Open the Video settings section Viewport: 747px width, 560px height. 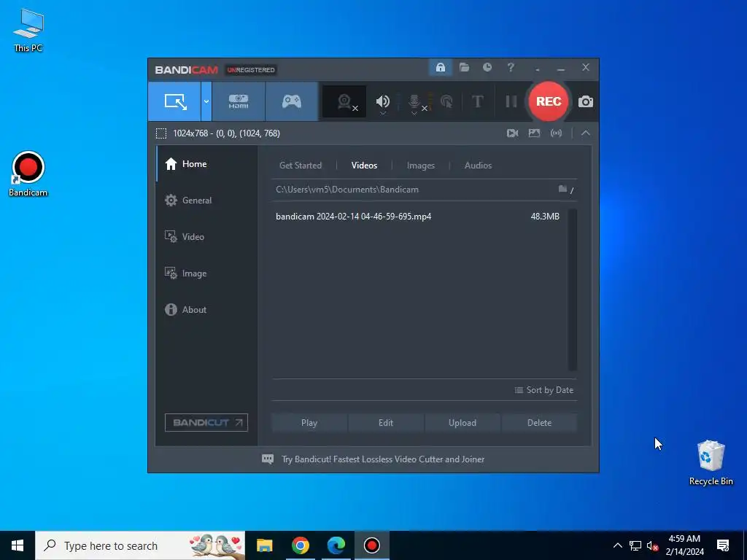click(206, 237)
